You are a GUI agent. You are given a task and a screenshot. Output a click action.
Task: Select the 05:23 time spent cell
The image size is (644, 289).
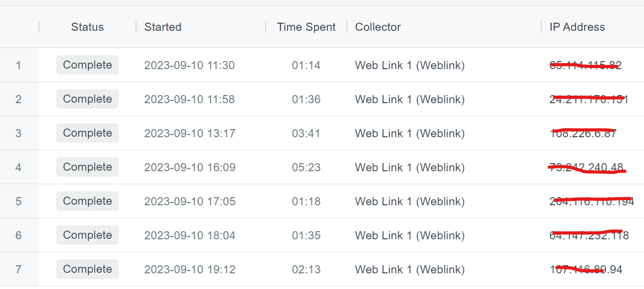pyautogui.click(x=306, y=167)
